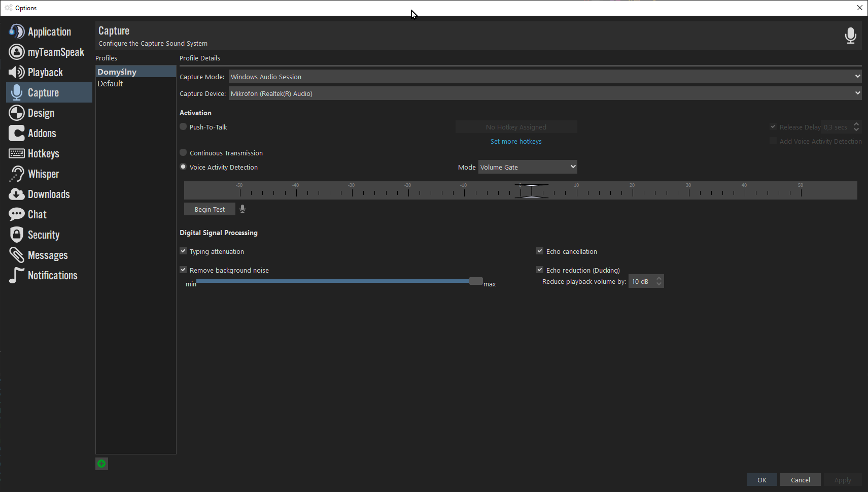The width and height of the screenshot is (868, 492).
Task: Switch to the Whisper settings page
Action: [43, 174]
